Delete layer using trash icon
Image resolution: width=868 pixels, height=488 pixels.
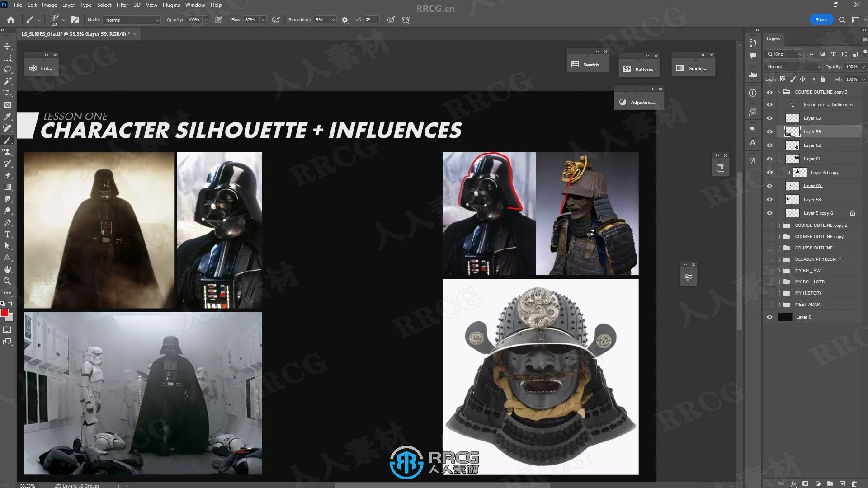pos(854,483)
